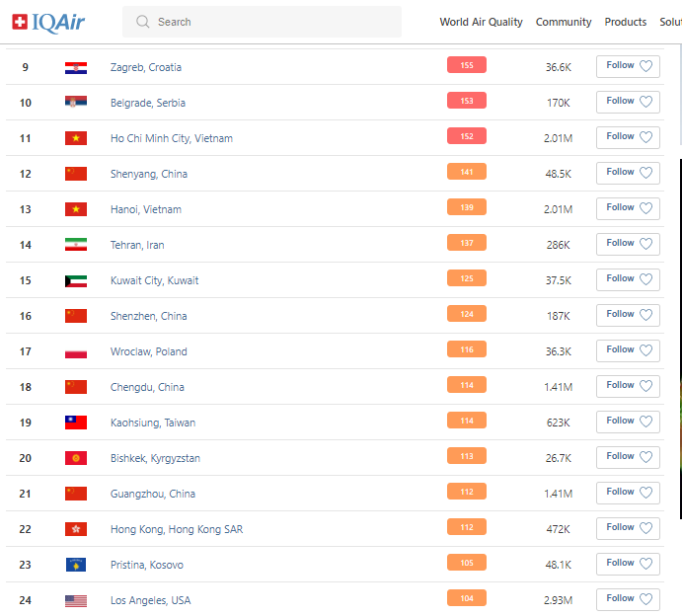
Task: Click the USA flag icon
Action: pyautogui.click(x=76, y=600)
